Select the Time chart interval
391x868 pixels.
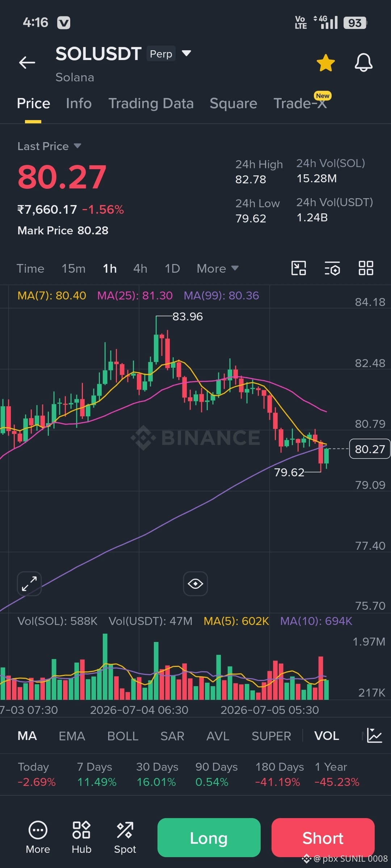pos(30,268)
